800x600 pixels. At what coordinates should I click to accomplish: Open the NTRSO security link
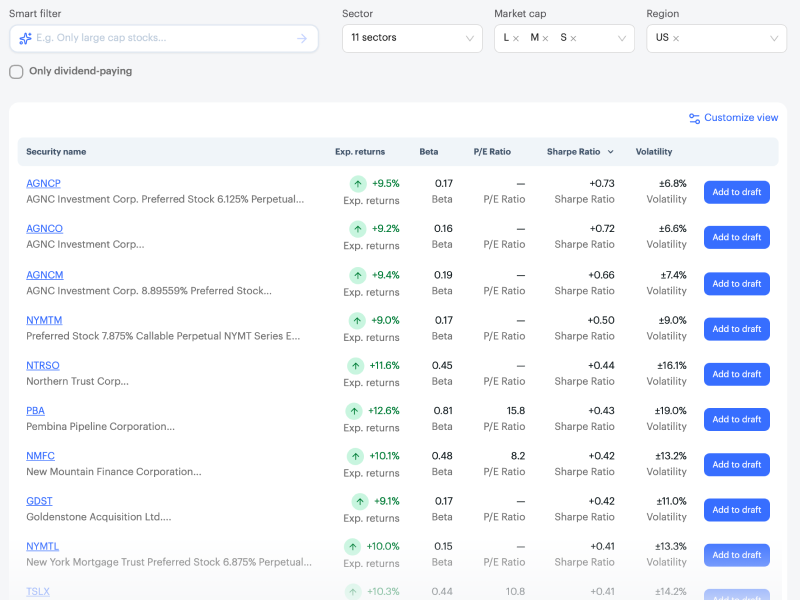click(x=43, y=366)
